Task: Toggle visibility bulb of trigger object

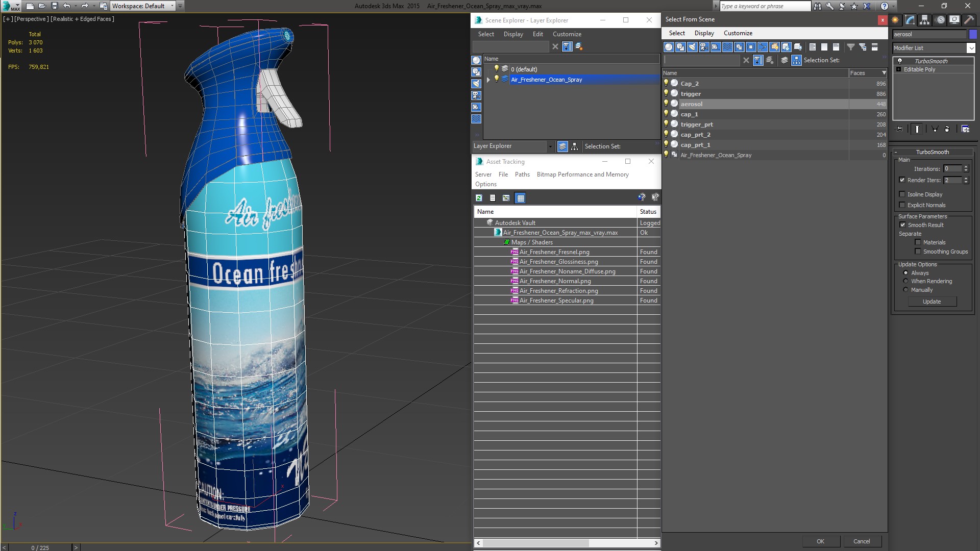Action: point(666,93)
